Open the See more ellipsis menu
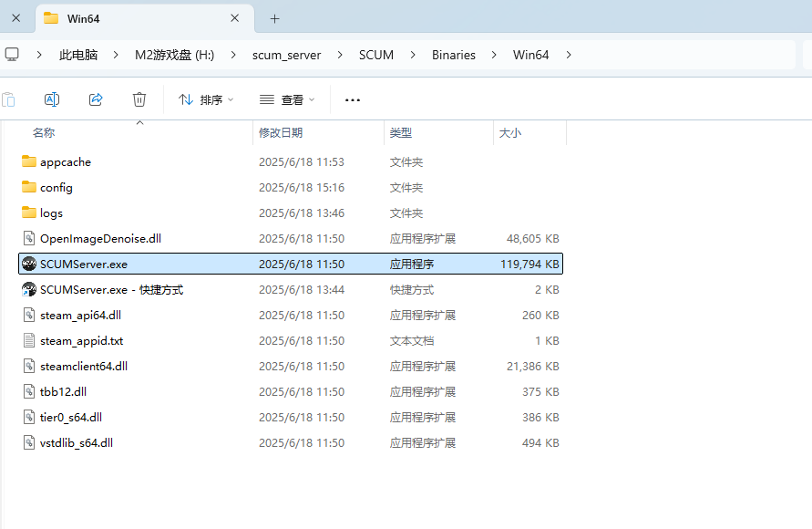 point(353,100)
